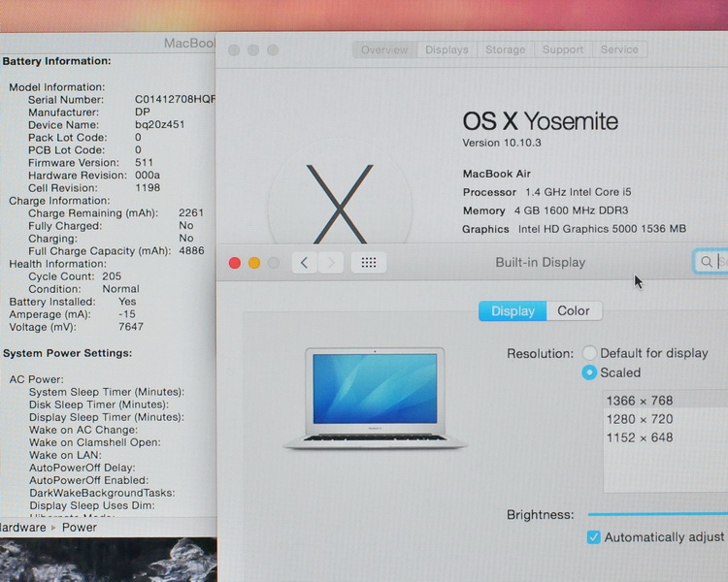Click the Processor 1.4 GHz Intel Core i5 line
The image size is (728, 582).
pyautogui.click(x=546, y=192)
